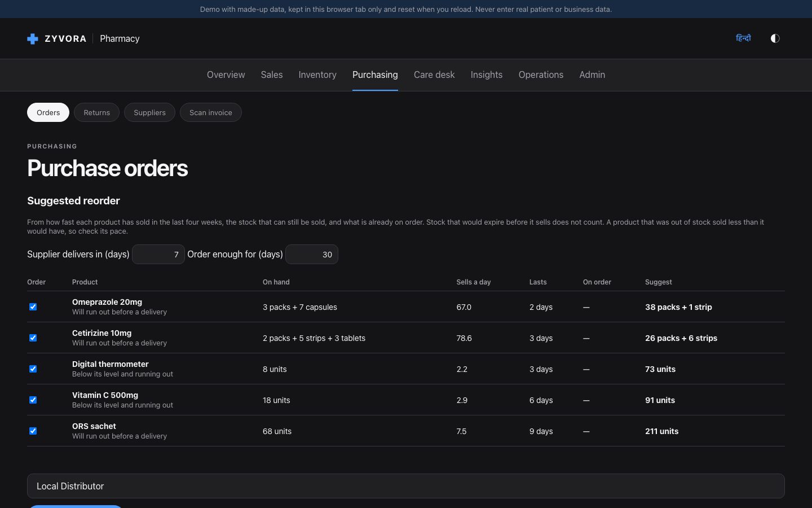Click the "3 packs + 7 capsules" on-hand value
812x508 pixels.
(x=300, y=307)
